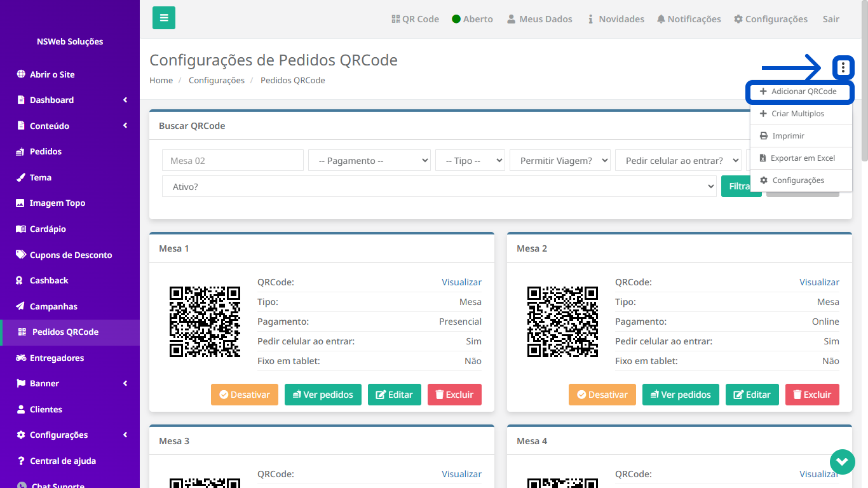This screenshot has height=488, width=868.
Task: Select Criar Multiplos from the menu
Action: [801, 114]
